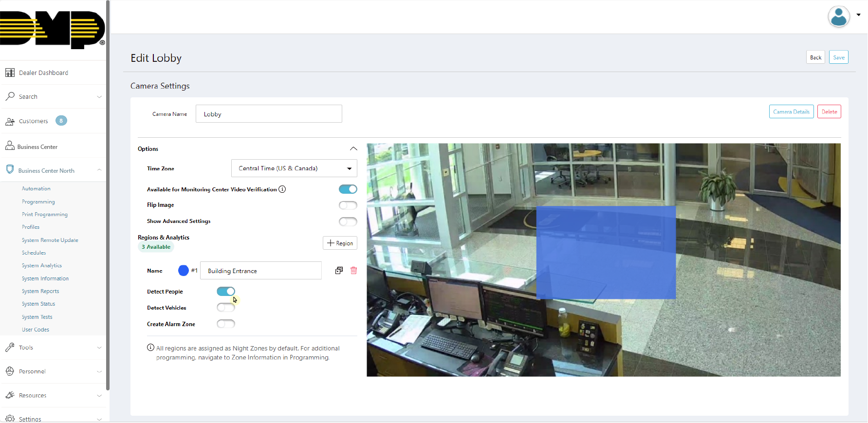868x423 pixels.
Task: Open the user profile avatar menu
Action: (x=839, y=17)
